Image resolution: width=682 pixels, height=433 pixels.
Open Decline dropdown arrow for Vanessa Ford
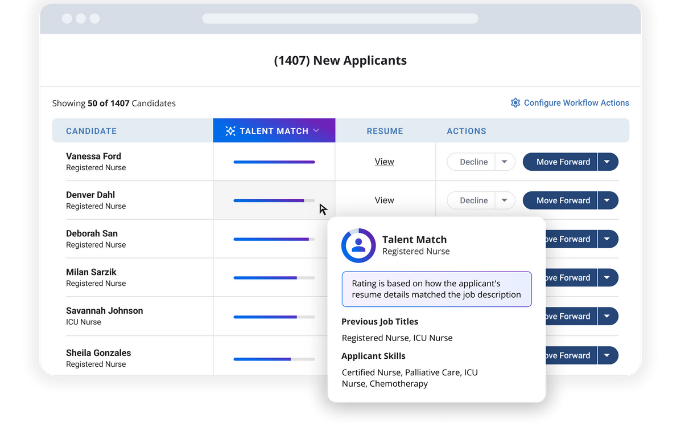(x=504, y=162)
